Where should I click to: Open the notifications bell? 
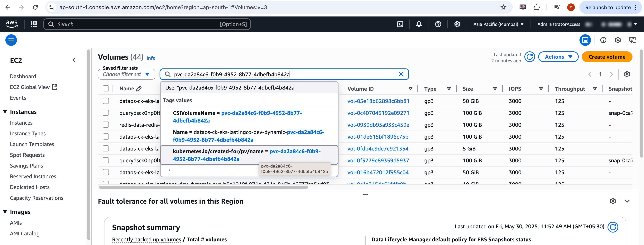tap(419, 24)
